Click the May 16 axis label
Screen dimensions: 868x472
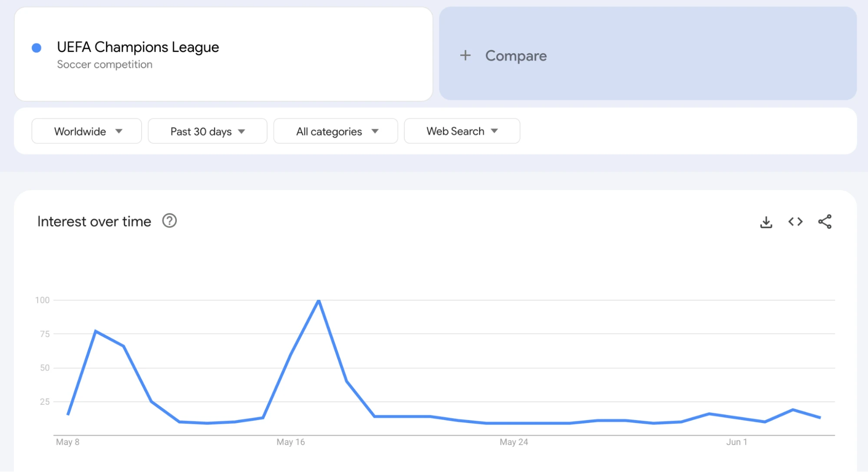(291, 442)
